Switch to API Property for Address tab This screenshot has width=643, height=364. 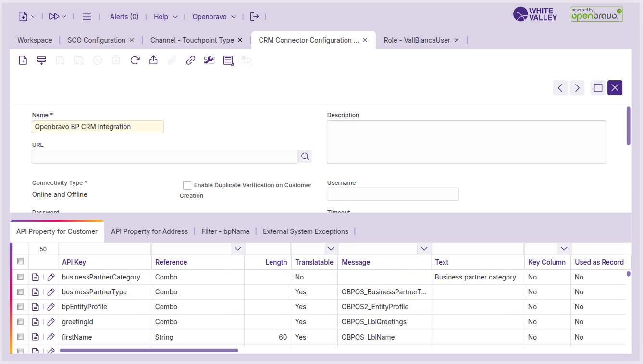pos(149,231)
